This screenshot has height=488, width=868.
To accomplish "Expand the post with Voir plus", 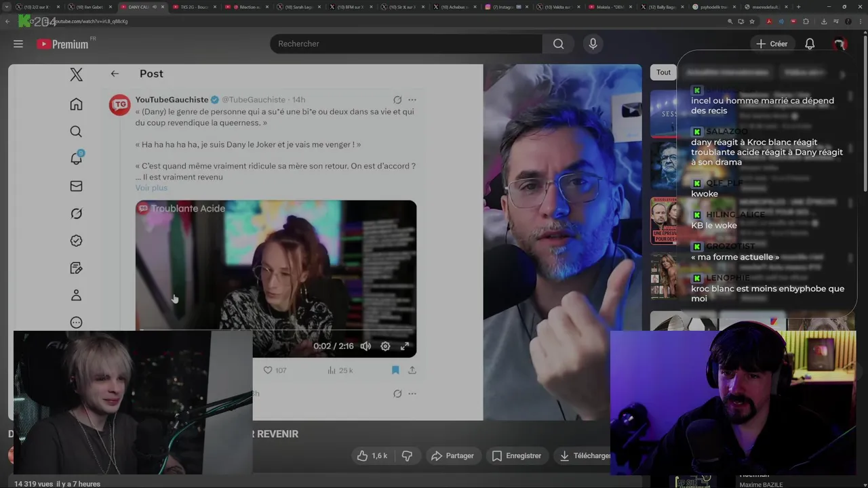I will tap(151, 188).
